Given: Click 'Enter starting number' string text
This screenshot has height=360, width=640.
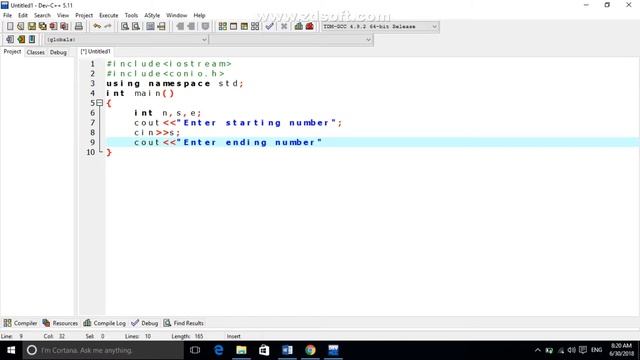Looking at the screenshot, I should tap(256, 123).
